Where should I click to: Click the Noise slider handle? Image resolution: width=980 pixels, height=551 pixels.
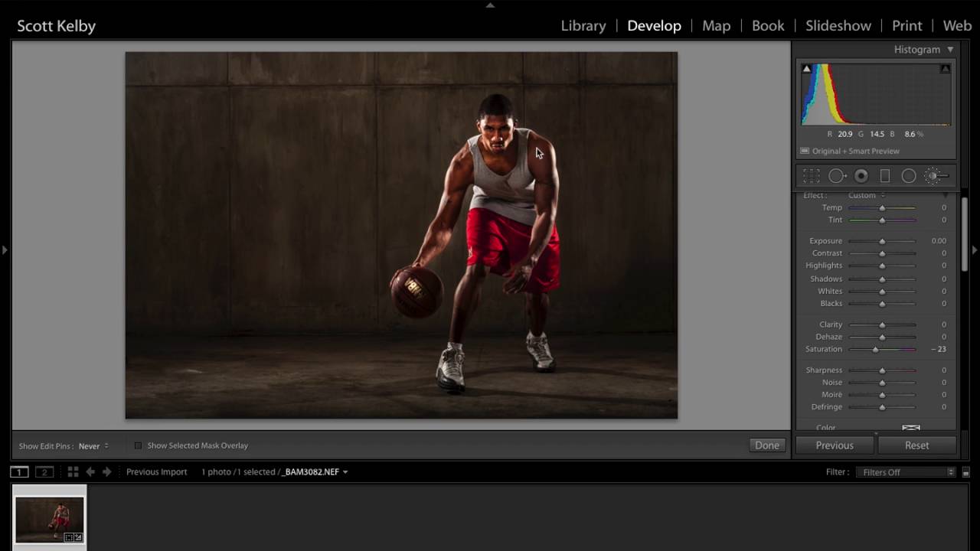point(882,383)
